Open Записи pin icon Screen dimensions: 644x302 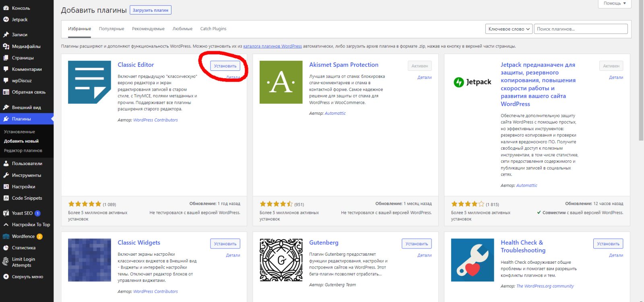(x=6, y=35)
